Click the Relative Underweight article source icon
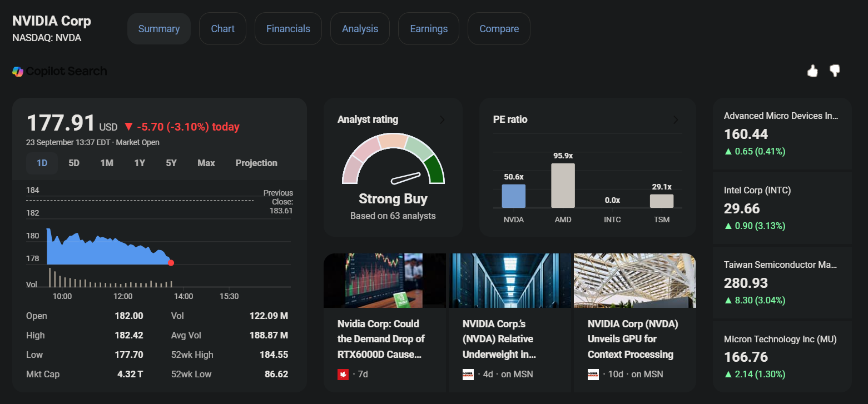 point(468,375)
